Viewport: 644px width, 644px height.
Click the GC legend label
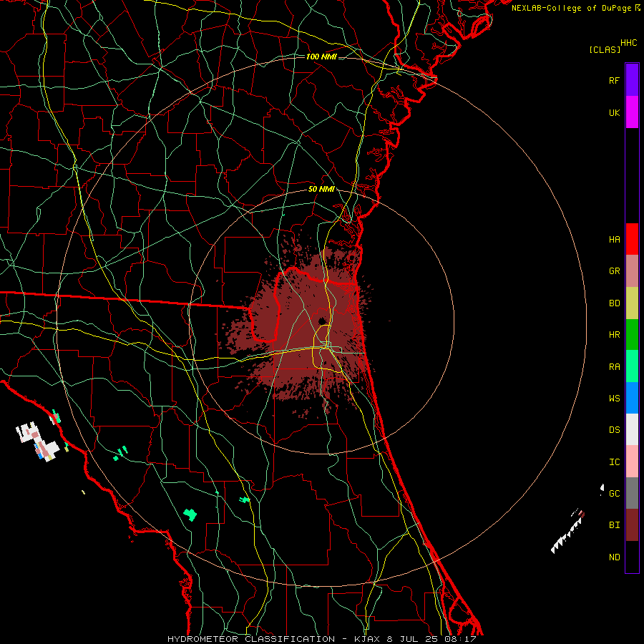tap(614, 494)
